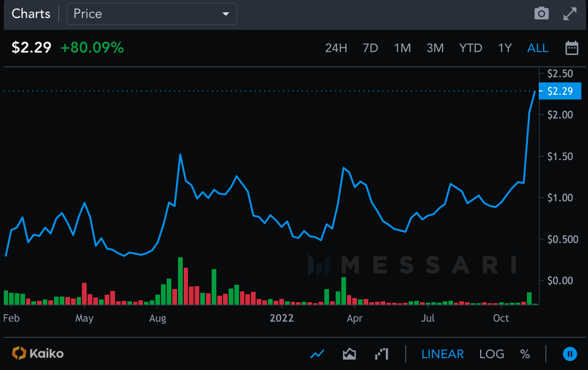588x370 pixels.
Task: Keep LINEAR scale selected
Action: (x=443, y=354)
